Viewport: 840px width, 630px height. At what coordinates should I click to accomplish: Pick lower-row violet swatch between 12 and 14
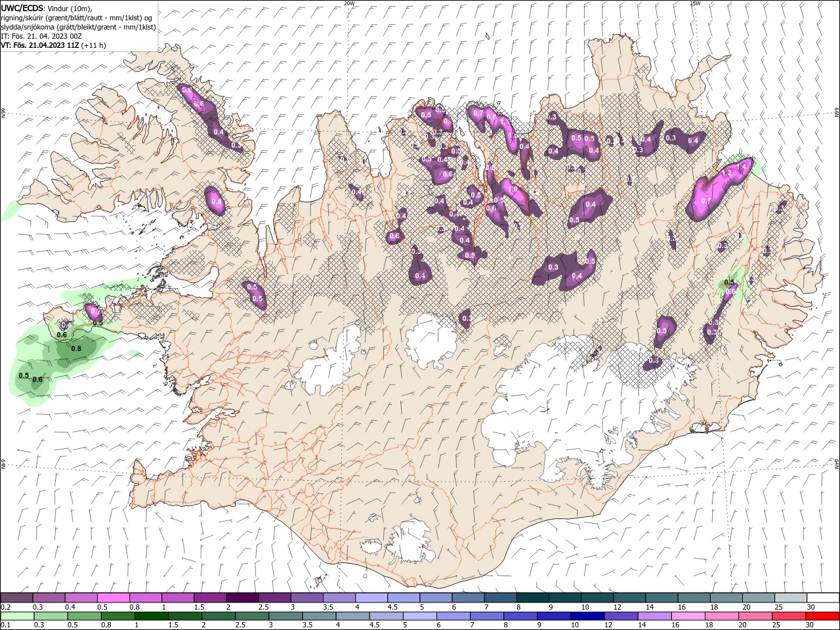pos(620,616)
